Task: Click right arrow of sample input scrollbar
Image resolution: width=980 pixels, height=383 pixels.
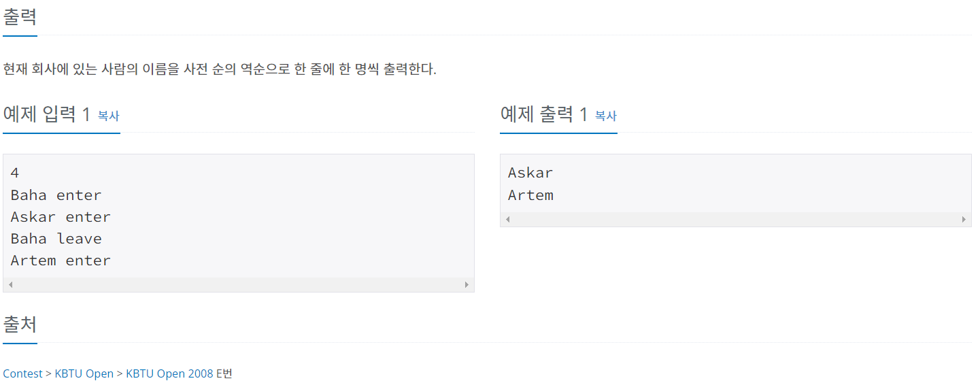Action: 467,284
